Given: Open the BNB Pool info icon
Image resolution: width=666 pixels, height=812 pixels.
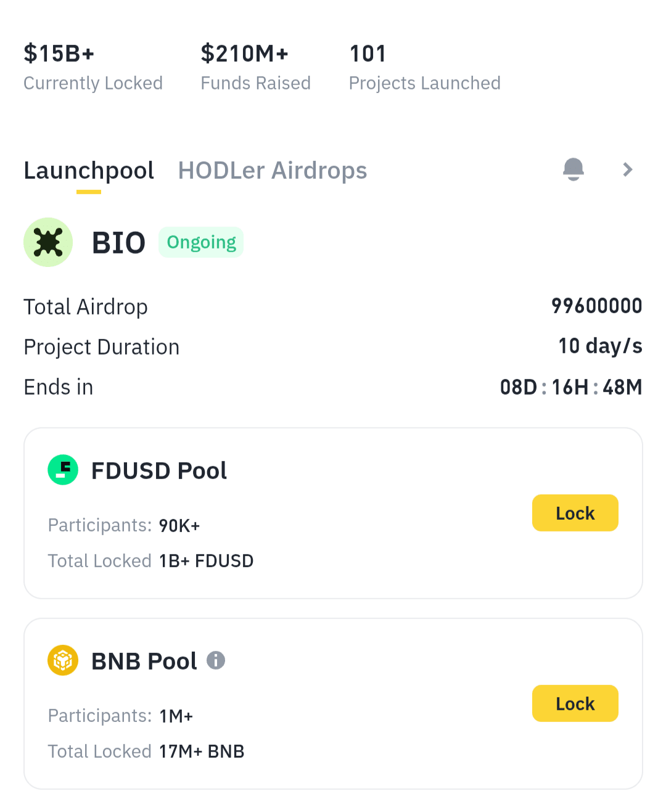Looking at the screenshot, I should coord(216,660).
